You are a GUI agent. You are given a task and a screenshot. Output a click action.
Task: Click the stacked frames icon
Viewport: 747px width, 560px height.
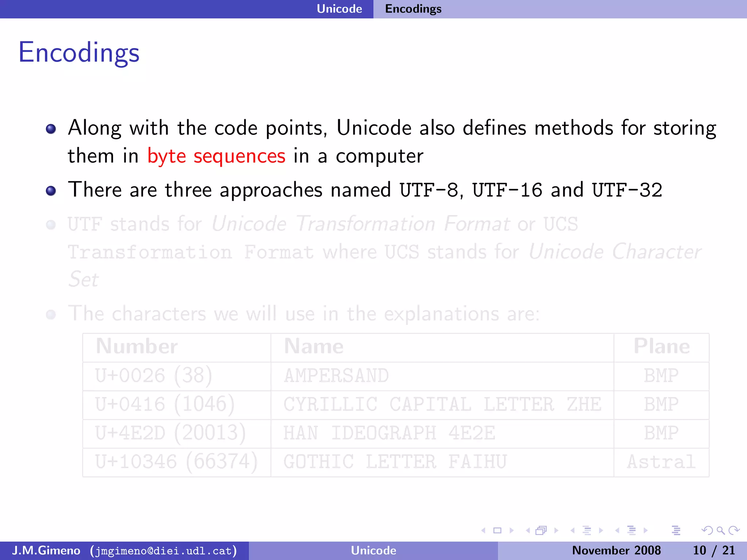click(541, 530)
